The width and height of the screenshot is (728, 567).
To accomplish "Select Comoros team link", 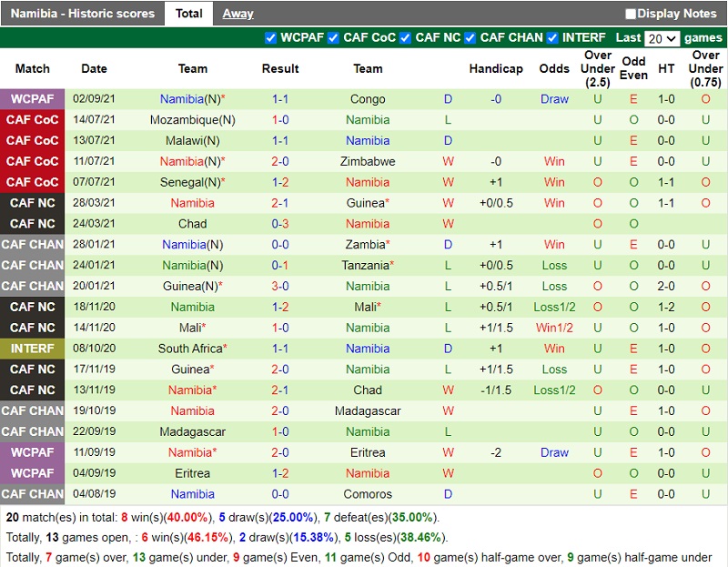I will point(368,494).
